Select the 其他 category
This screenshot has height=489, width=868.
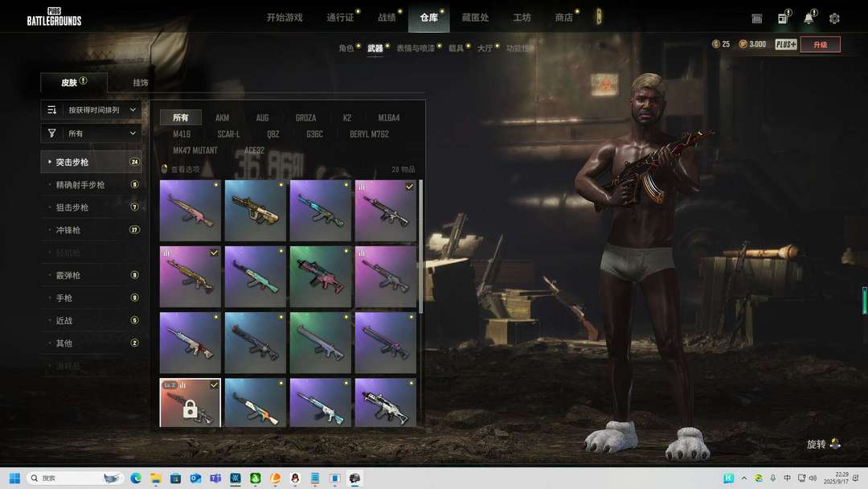(92, 343)
